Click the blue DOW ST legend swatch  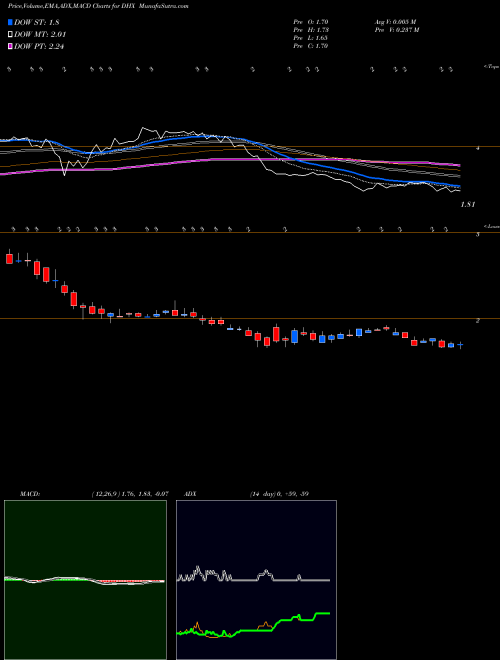point(11,22)
